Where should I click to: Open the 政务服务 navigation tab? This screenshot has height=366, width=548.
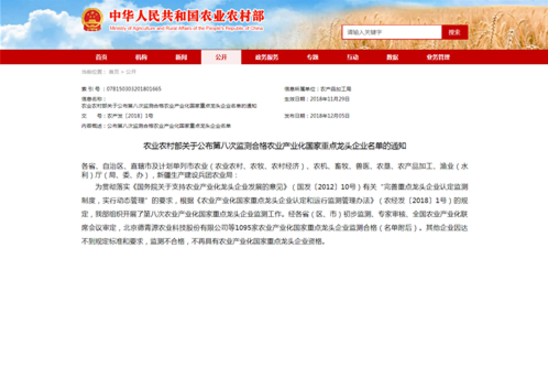[267, 57]
